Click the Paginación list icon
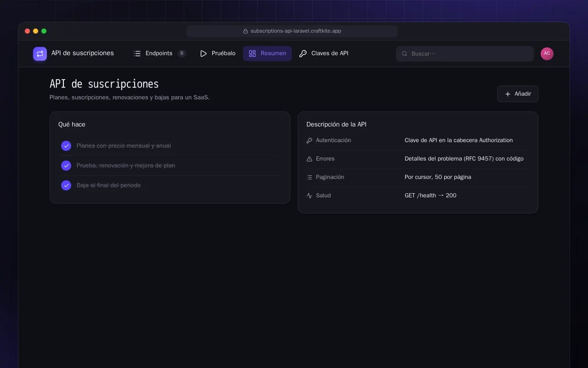The width and height of the screenshot is (588, 368). pos(309,177)
